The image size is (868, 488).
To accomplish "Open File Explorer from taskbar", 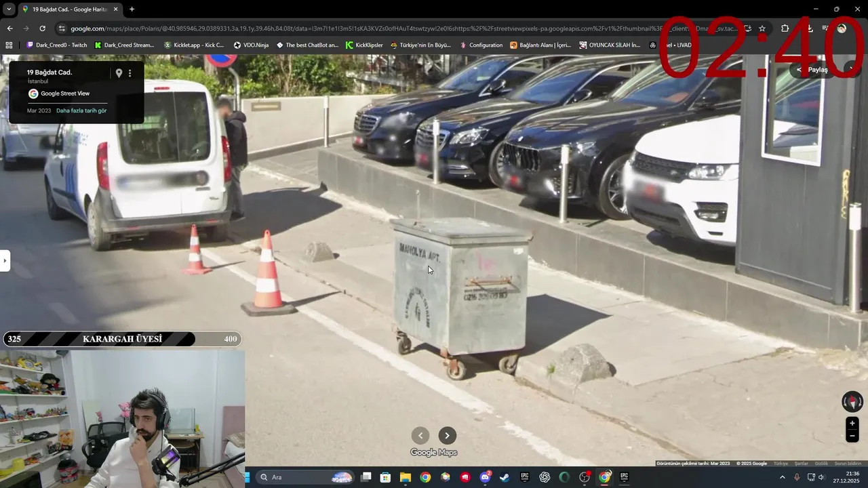I will pyautogui.click(x=405, y=477).
